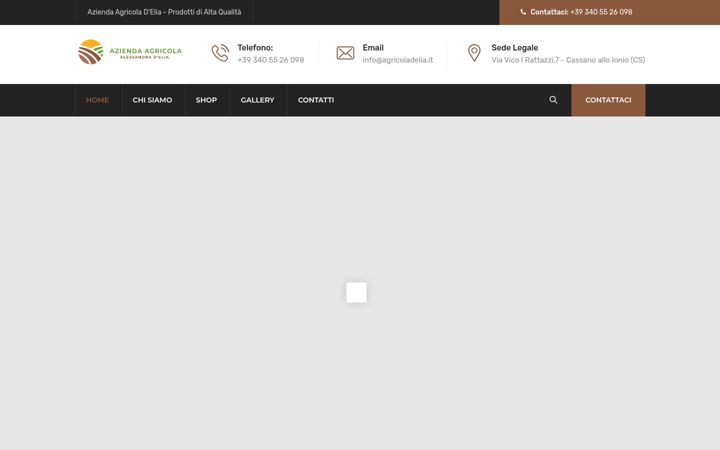
Task: Click the map pin icon beside Sede Legale
Action: 474,53
